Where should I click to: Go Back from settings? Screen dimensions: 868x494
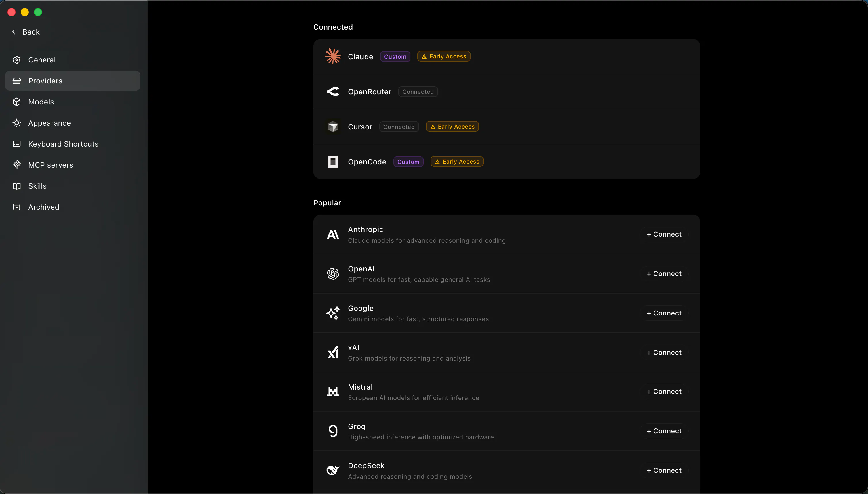pyautogui.click(x=25, y=32)
